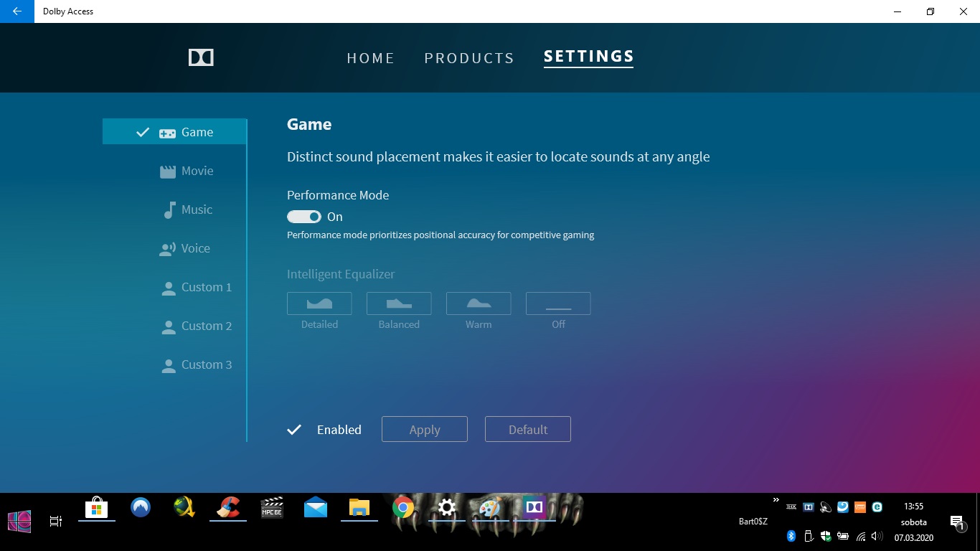
Task: Launch Google Chrome from taskbar
Action: coord(403,508)
